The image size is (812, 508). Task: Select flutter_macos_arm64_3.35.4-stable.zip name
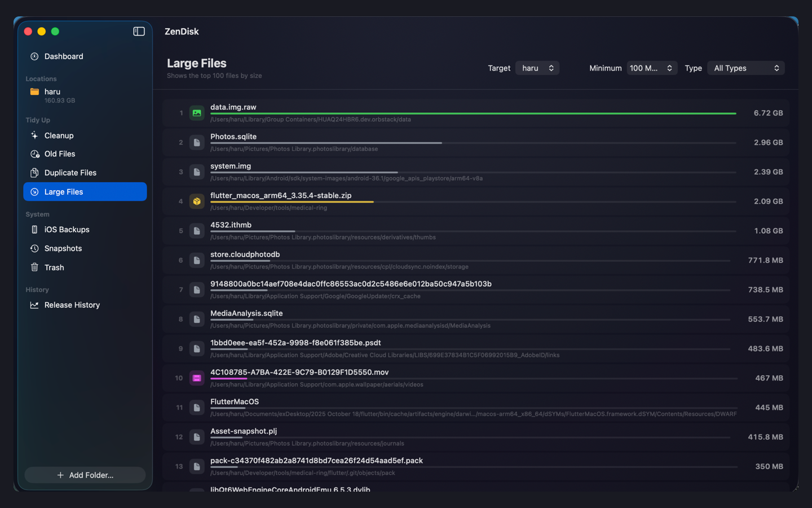pos(281,195)
